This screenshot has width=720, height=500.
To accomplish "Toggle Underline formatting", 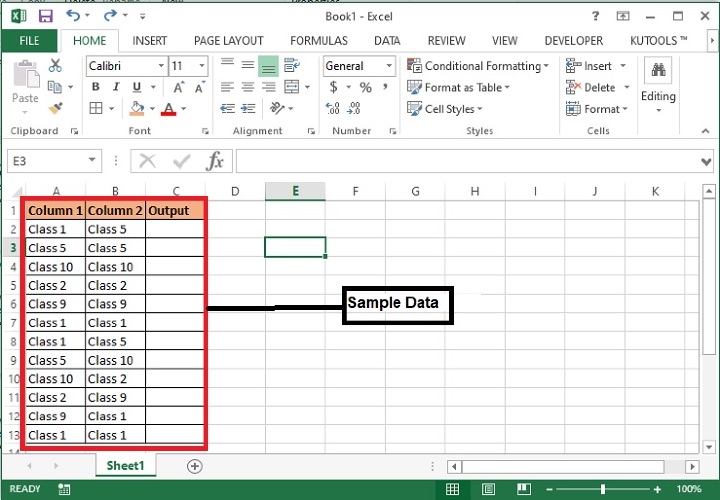I will pos(137,87).
